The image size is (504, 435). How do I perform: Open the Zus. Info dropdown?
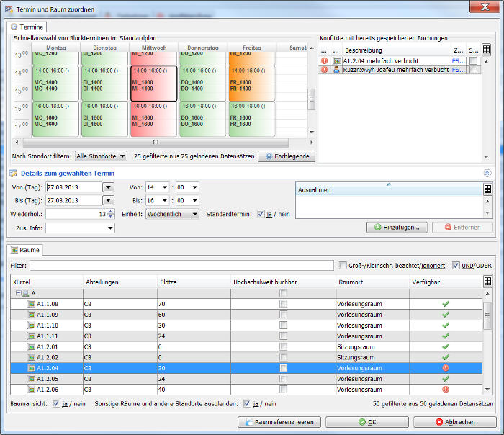click(110, 228)
